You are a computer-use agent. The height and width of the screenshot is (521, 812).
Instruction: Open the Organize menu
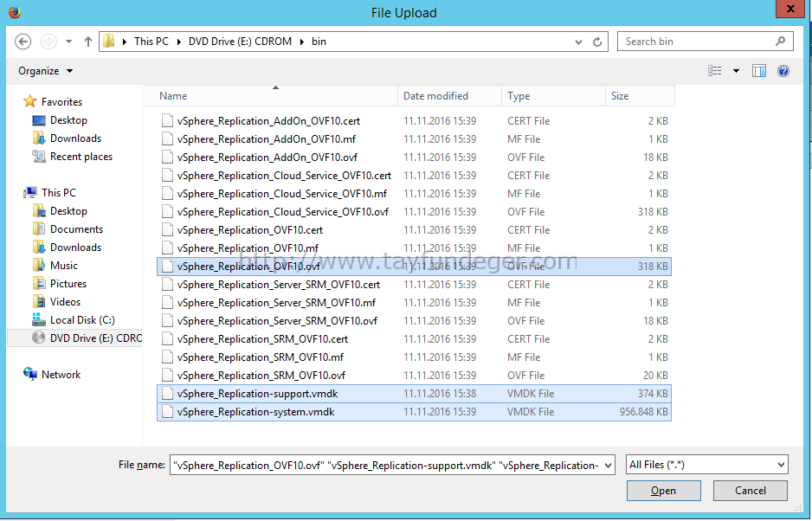(x=46, y=71)
